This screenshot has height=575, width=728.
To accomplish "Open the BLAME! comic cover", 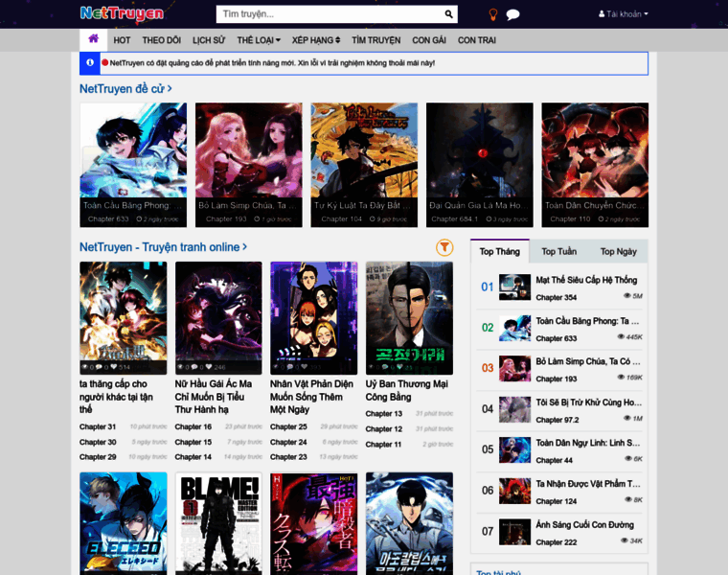I will click(218, 523).
